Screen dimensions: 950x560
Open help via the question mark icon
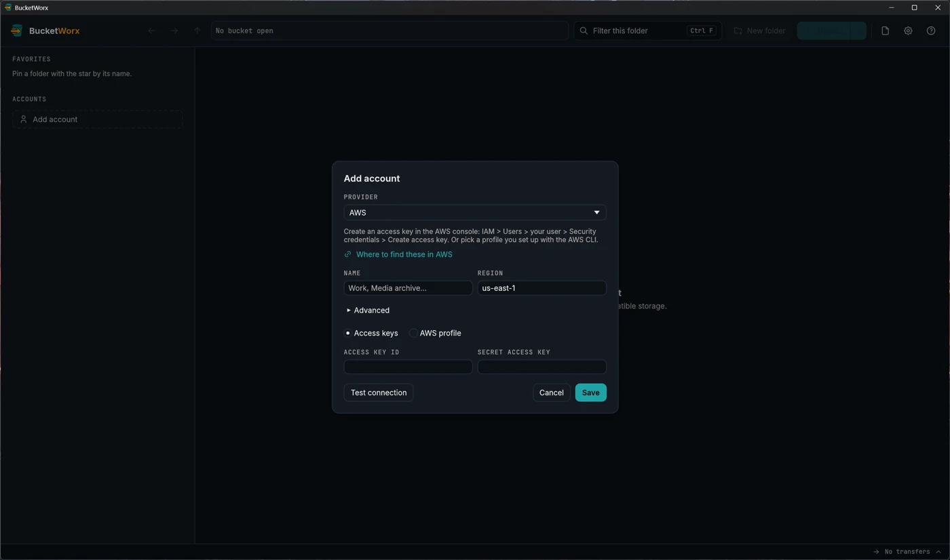click(x=931, y=31)
